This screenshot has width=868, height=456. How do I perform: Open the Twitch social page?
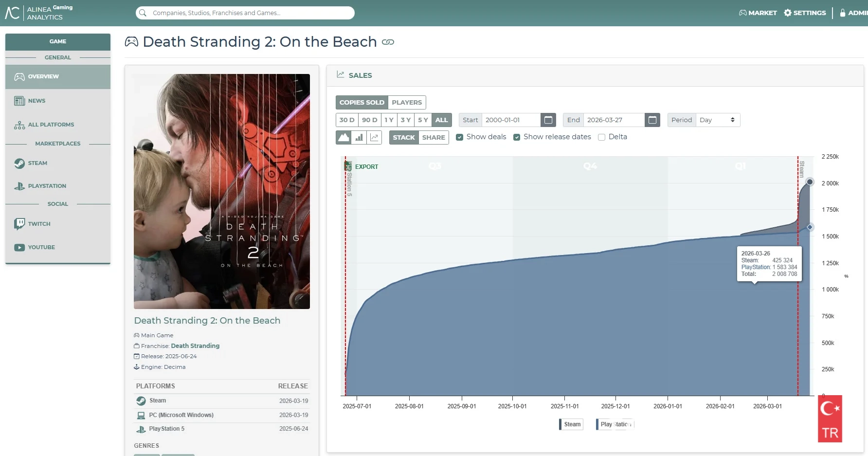(x=39, y=224)
